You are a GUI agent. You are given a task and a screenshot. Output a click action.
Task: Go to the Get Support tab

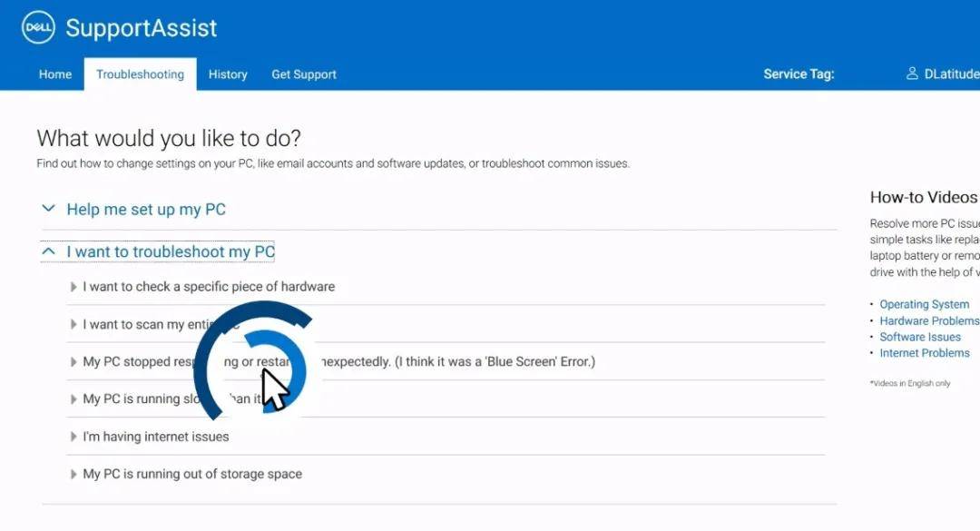coord(304,74)
